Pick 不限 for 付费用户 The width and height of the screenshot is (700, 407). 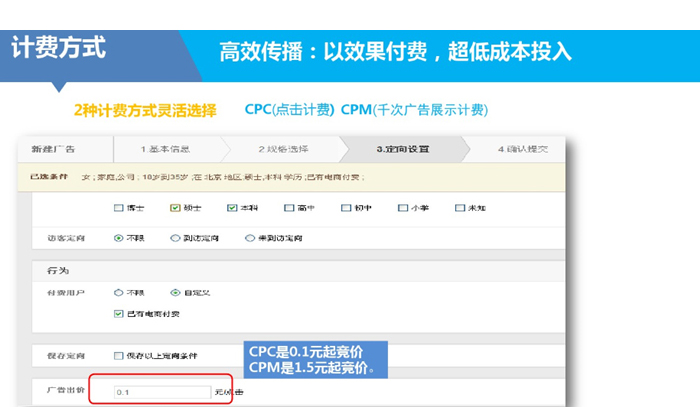point(119,293)
